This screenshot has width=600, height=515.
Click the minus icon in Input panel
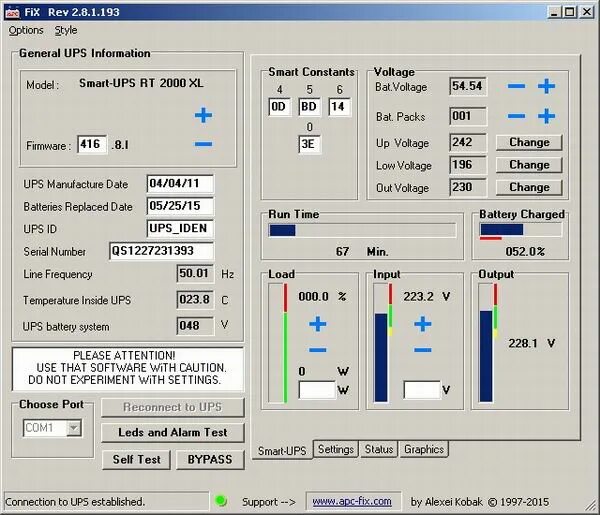pos(422,350)
